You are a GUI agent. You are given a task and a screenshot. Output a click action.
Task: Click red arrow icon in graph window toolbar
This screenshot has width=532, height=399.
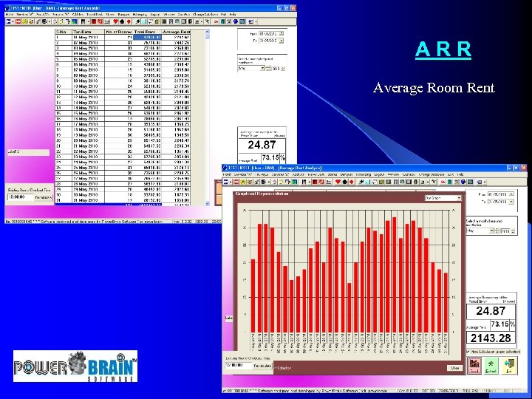click(x=236, y=183)
